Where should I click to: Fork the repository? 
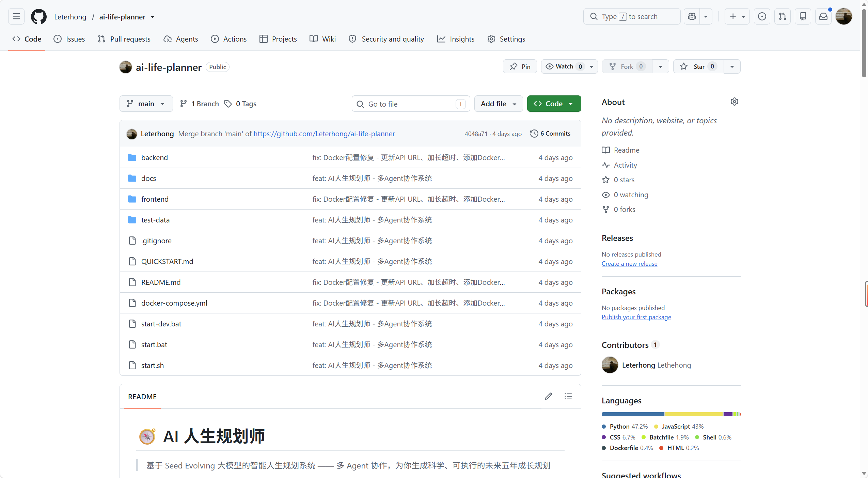tap(627, 66)
